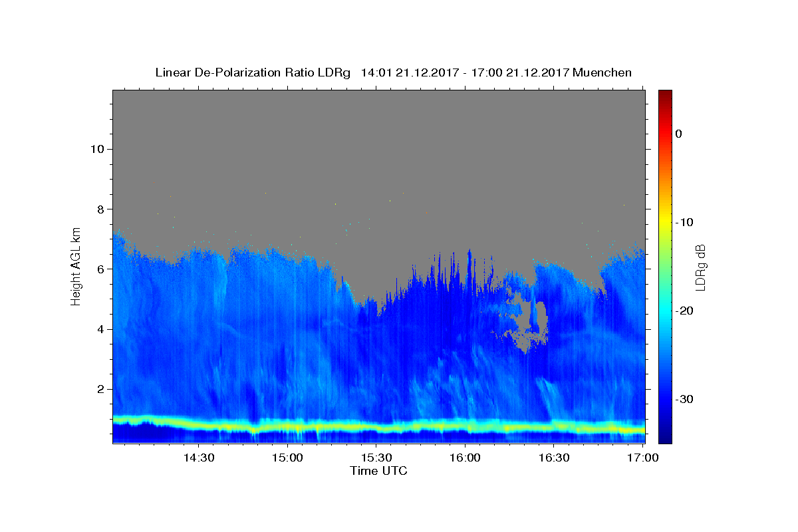Click the Height AGL km axis title
This screenshot has width=798, height=532.
point(76,266)
